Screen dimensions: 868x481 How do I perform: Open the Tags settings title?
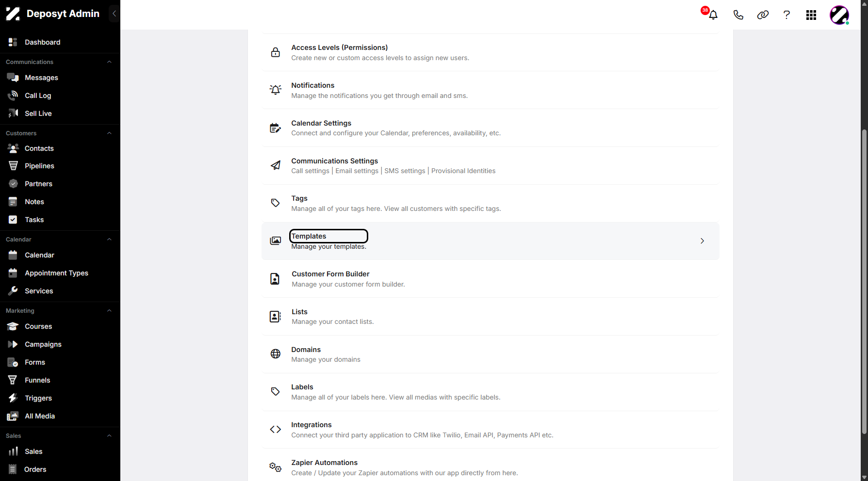click(299, 198)
